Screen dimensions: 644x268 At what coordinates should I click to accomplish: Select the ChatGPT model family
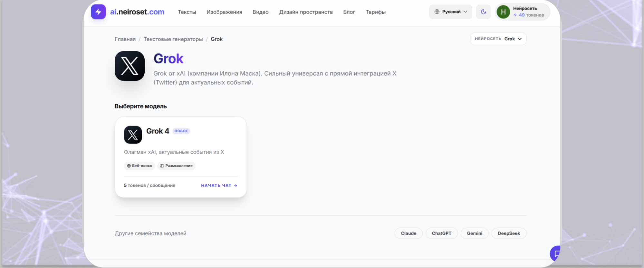(x=441, y=233)
